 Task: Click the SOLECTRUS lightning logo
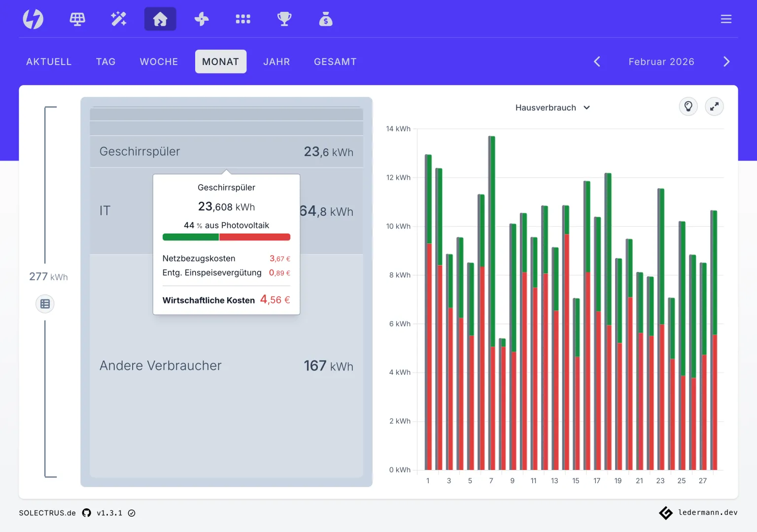[33, 19]
